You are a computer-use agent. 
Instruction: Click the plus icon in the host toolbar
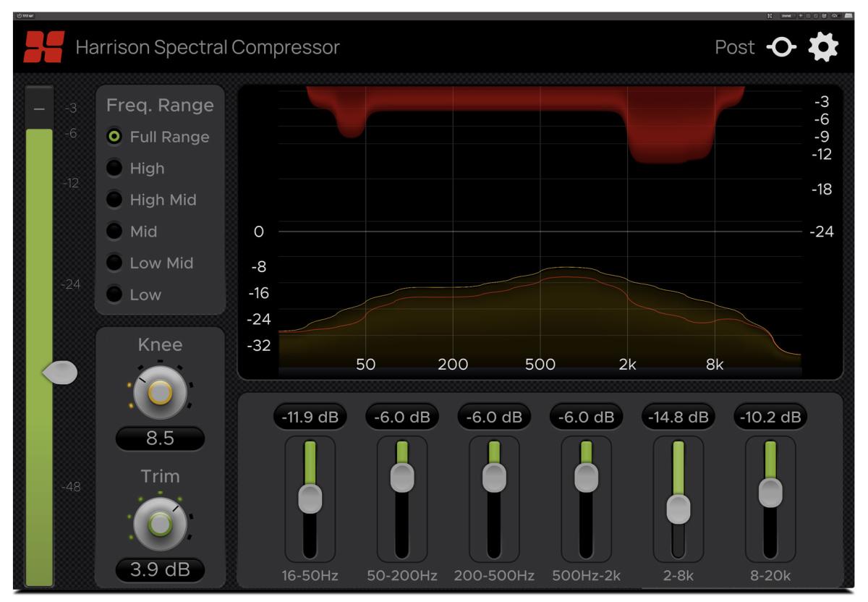tap(801, 14)
